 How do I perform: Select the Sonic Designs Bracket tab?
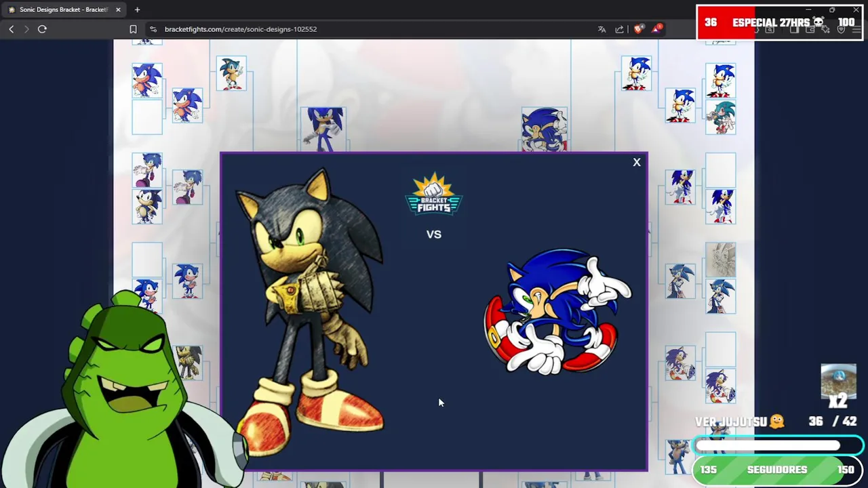pos(63,9)
